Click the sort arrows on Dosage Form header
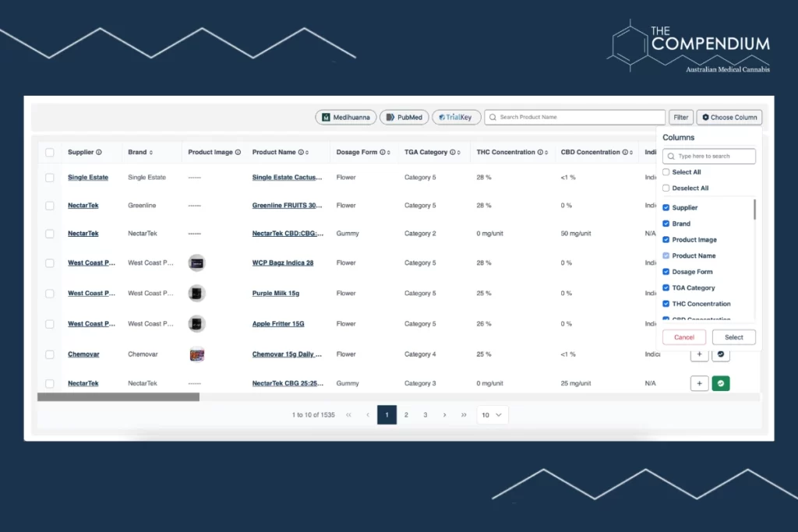This screenshot has width=798, height=532. coord(387,152)
